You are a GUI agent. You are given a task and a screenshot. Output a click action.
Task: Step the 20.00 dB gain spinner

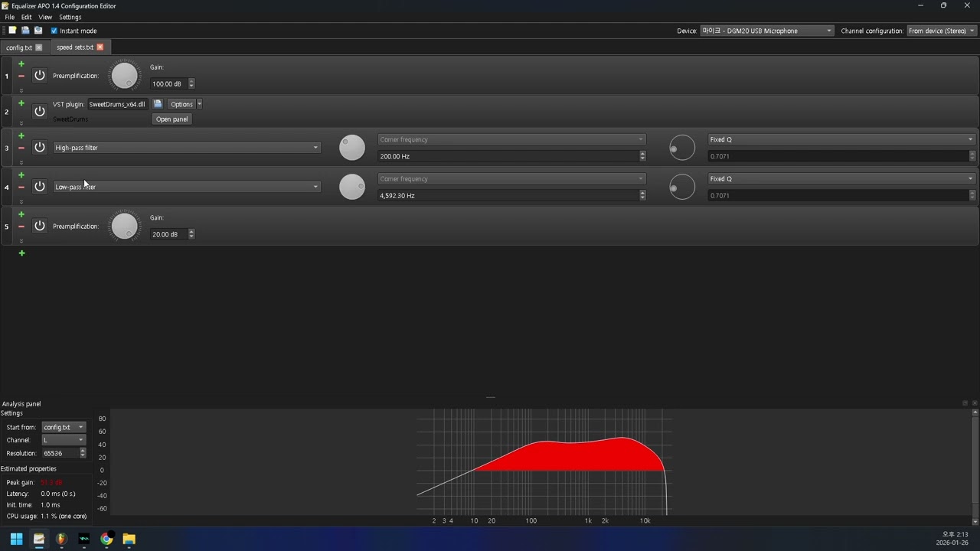click(191, 234)
